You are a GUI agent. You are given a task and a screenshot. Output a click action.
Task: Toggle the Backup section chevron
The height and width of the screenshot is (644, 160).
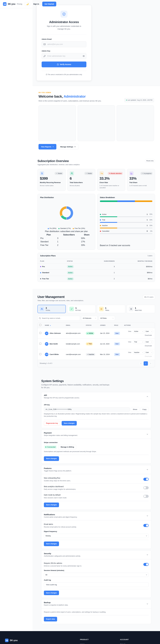point(147,604)
